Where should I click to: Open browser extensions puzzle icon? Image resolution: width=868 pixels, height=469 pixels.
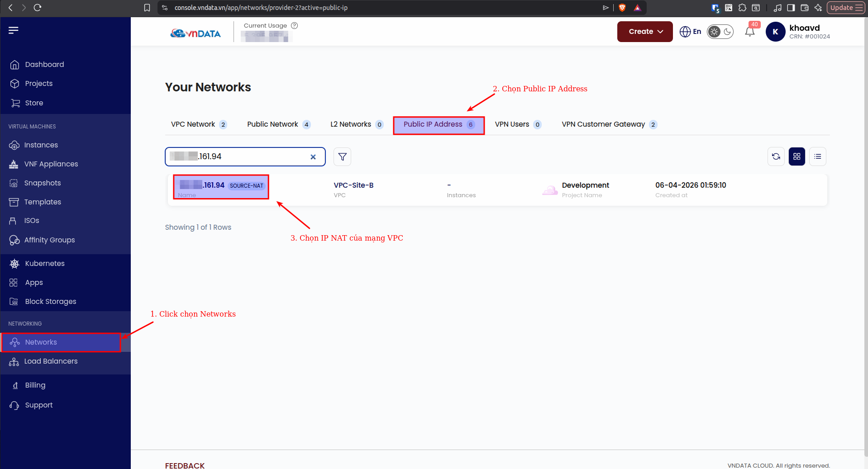point(742,8)
